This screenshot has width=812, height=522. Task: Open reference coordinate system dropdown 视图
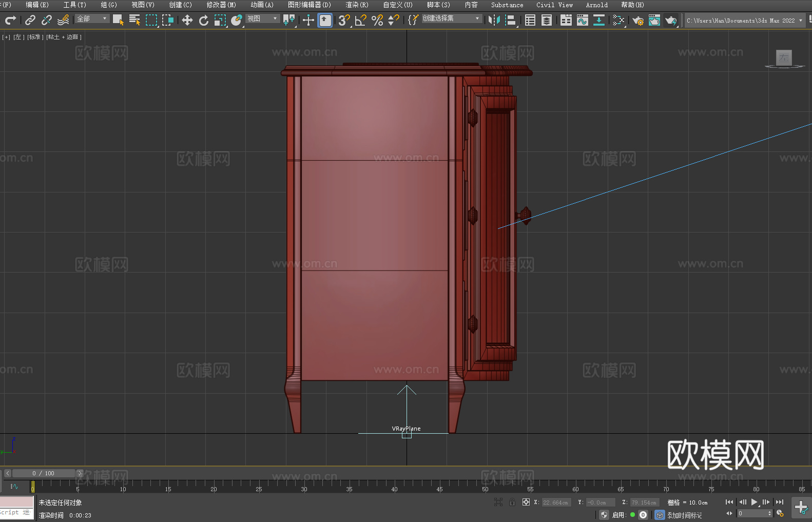(x=262, y=18)
